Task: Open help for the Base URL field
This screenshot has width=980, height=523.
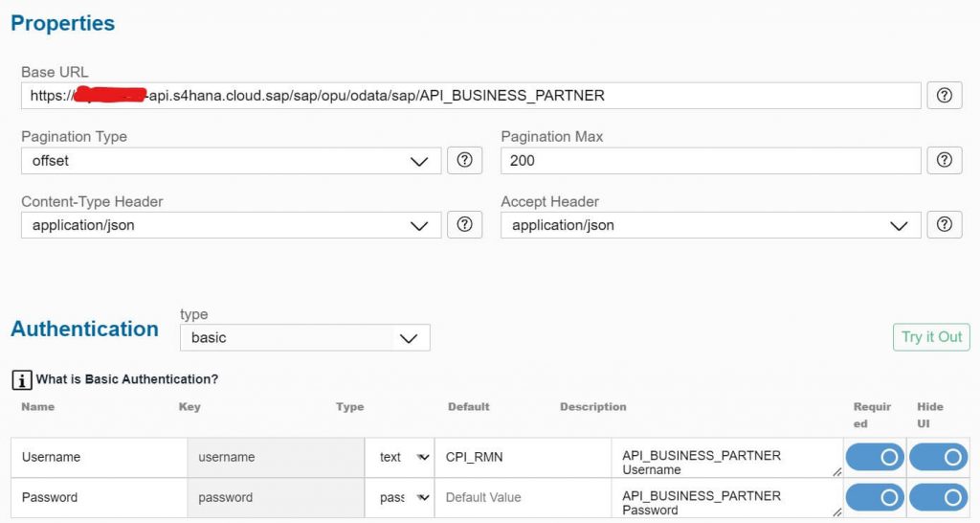Action: point(944,95)
